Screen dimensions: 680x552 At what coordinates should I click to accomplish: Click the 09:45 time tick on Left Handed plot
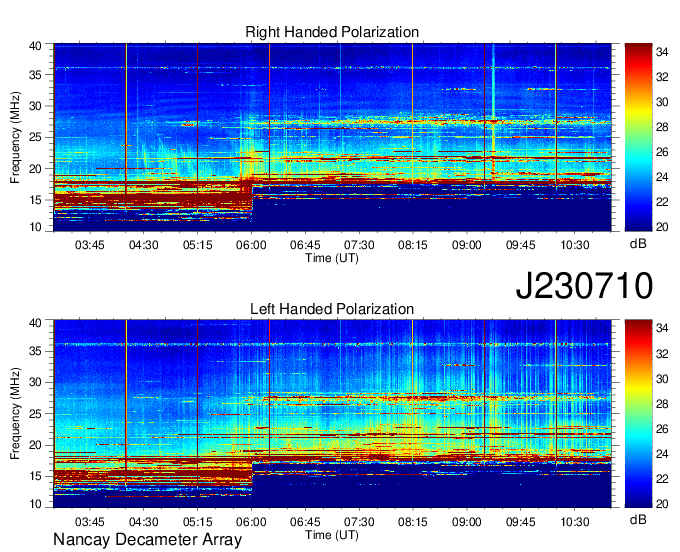520,522
